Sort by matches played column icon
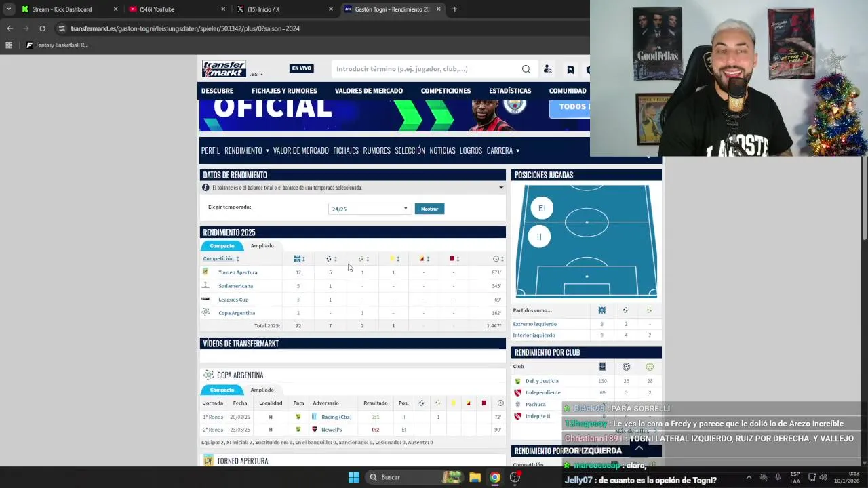The image size is (868, 488). (297, 259)
